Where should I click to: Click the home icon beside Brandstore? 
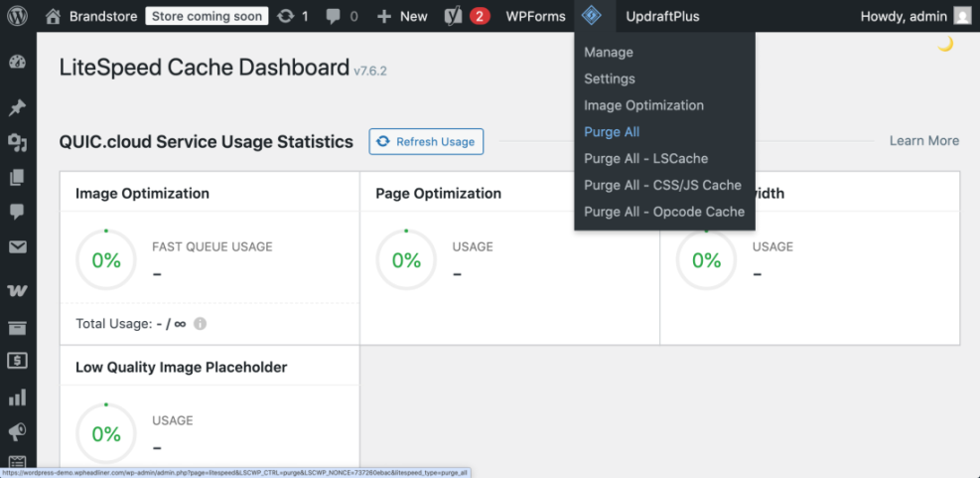(54, 16)
